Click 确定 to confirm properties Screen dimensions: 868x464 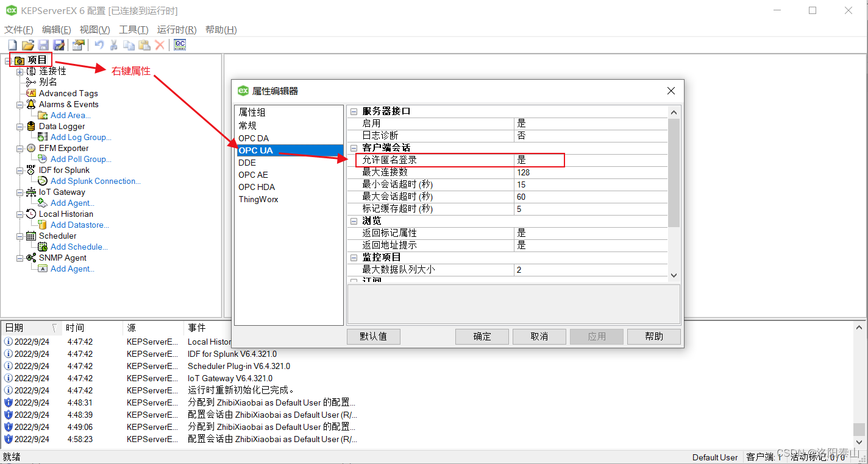pyautogui.click(x=482, y=337)
